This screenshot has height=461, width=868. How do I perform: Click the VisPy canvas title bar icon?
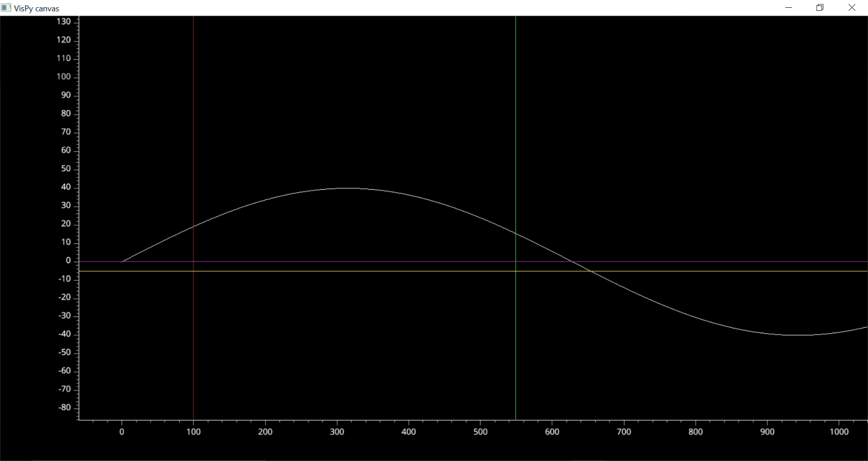[x=7, y=8]
